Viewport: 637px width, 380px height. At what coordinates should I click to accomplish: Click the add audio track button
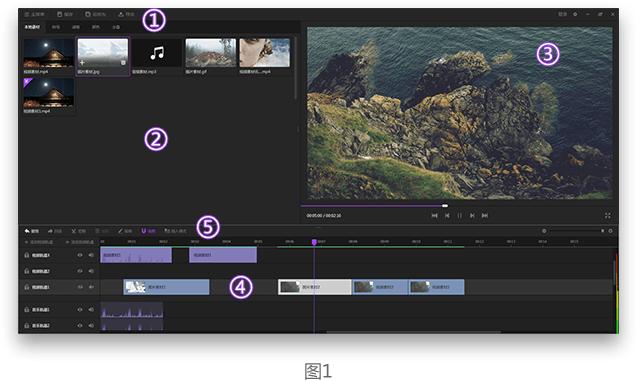pos(80,242)
